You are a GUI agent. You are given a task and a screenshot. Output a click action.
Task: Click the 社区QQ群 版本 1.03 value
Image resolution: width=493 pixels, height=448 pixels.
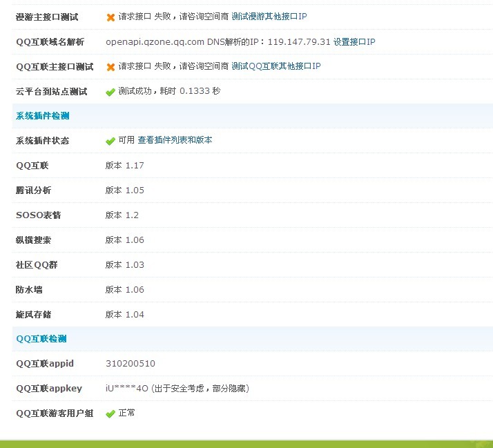[x=124, y=264]
